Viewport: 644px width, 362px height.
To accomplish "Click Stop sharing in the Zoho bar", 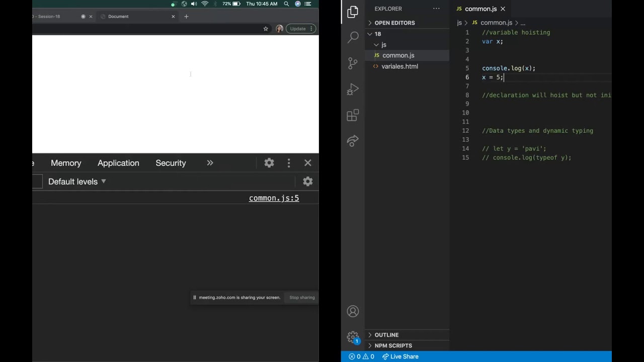I will point(302,298).
